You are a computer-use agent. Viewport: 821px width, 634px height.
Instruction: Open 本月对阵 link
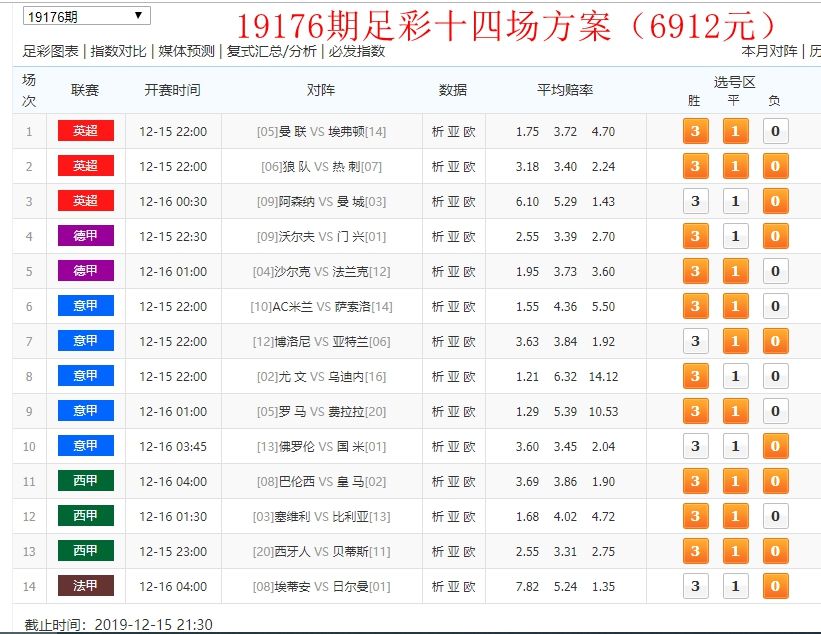click(x=770, y=51)
